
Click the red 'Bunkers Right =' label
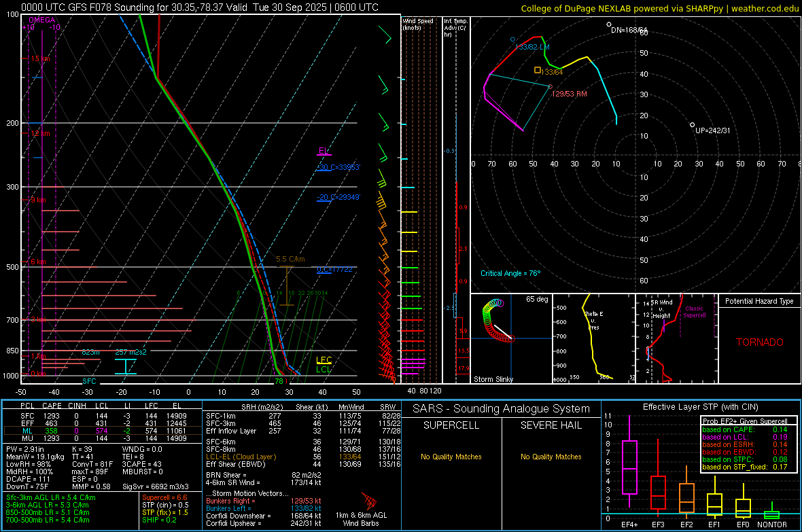tap(230, 501)
